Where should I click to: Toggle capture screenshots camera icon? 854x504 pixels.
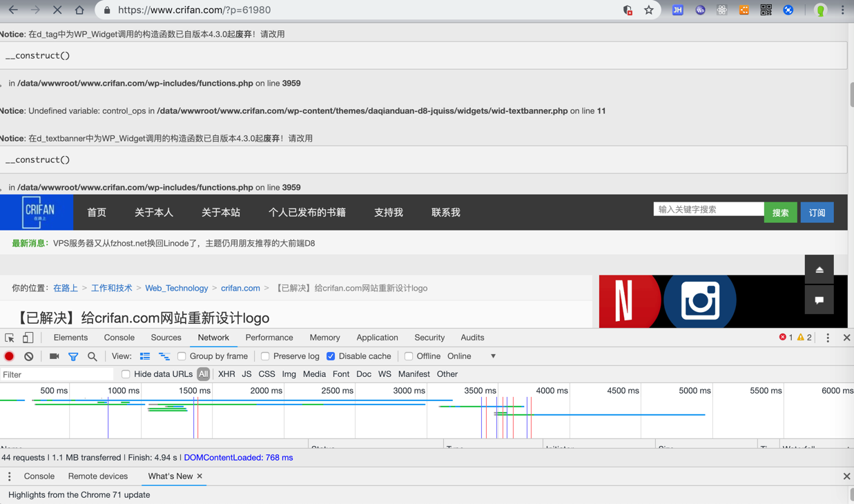coord(54,356)
